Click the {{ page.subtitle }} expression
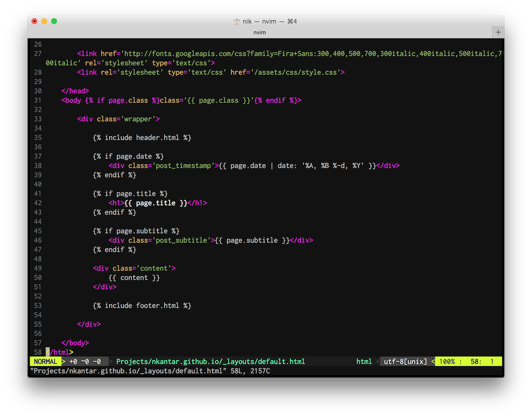 point(252,240)
